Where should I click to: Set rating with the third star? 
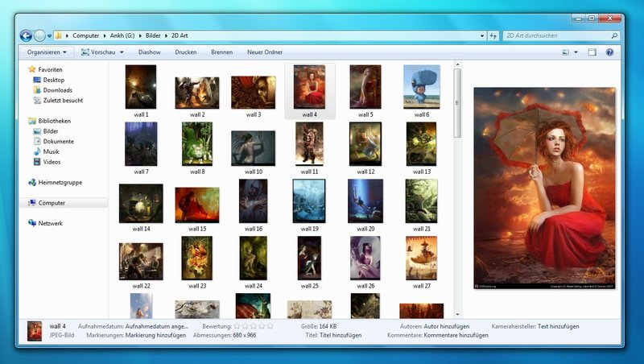(254, 326)
